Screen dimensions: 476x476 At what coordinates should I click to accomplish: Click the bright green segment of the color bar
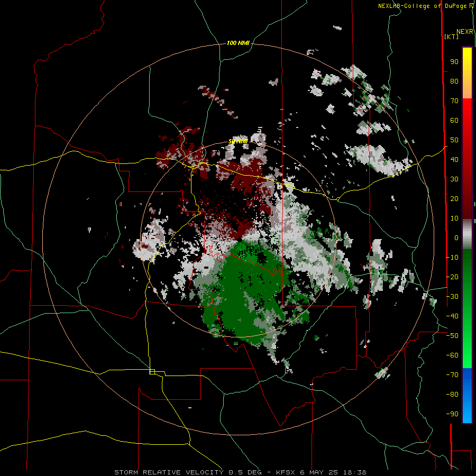point(467,352)
